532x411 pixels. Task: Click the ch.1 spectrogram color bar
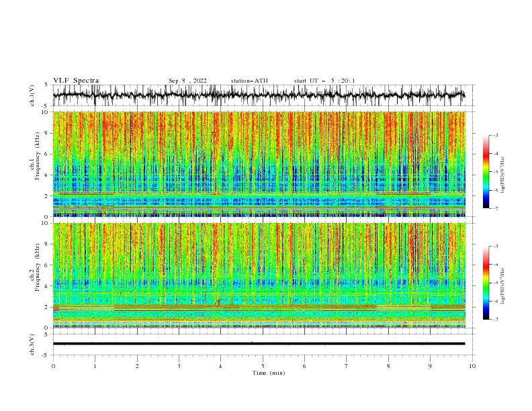486,171
